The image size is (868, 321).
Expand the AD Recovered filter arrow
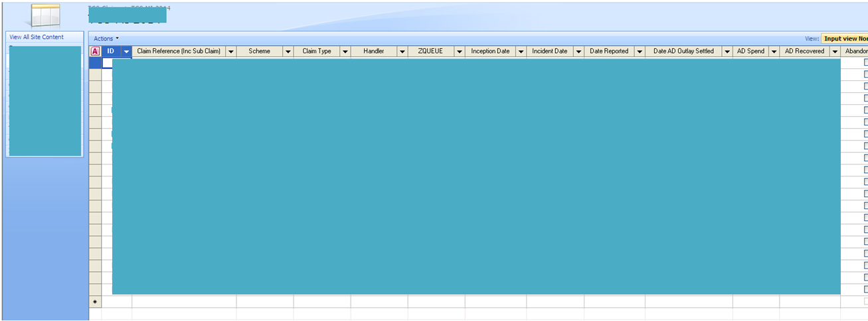(x=835, y=51)
